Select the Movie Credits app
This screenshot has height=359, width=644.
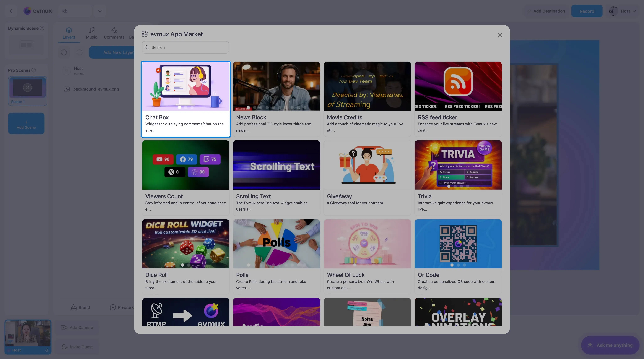coord(367,99)
